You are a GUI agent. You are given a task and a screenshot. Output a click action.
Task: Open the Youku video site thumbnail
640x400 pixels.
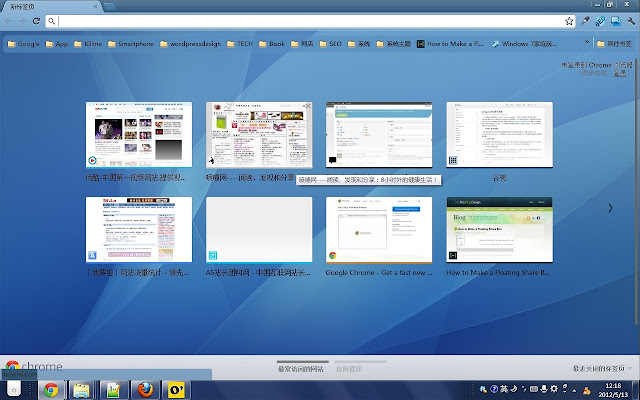pyautogui.click(x=139, y=134)
